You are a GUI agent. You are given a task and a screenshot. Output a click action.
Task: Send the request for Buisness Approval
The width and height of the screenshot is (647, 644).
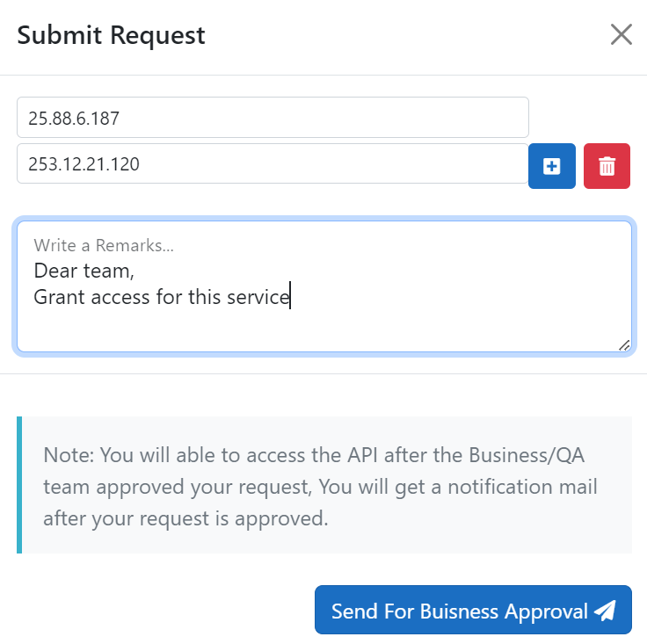pyautogui.click(x=473, y=610)
